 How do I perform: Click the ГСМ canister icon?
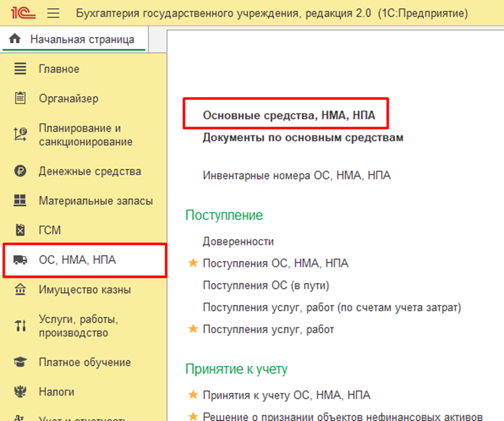coord(20,230)
